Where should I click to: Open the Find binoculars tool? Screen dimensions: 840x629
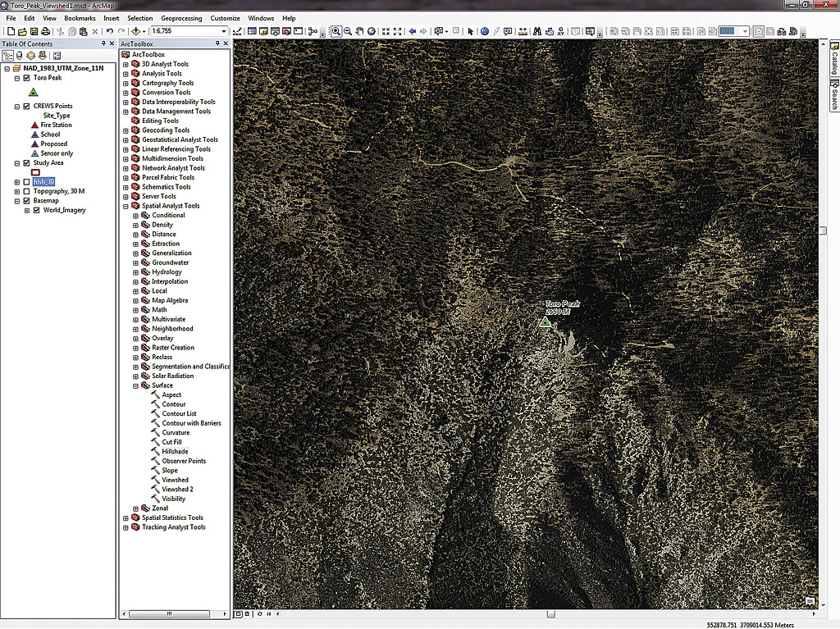point(537,32)
